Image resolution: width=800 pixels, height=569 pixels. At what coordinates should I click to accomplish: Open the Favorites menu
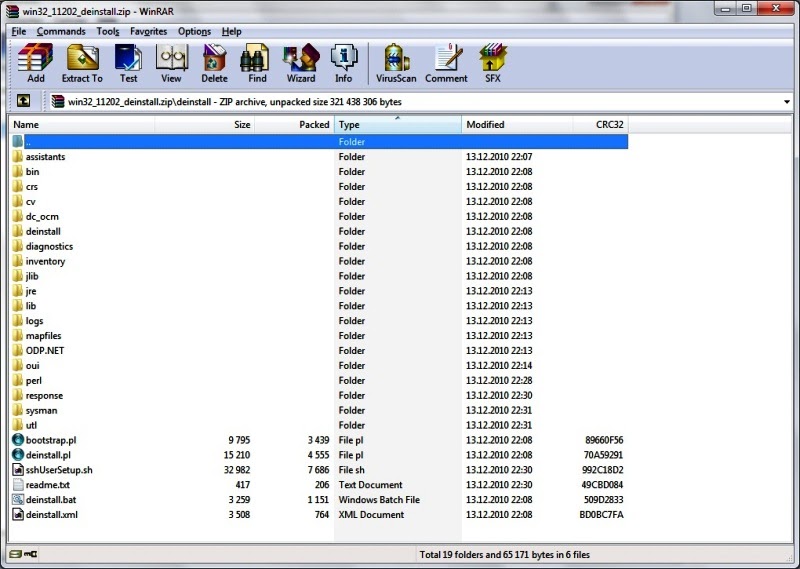click(148, 31)
